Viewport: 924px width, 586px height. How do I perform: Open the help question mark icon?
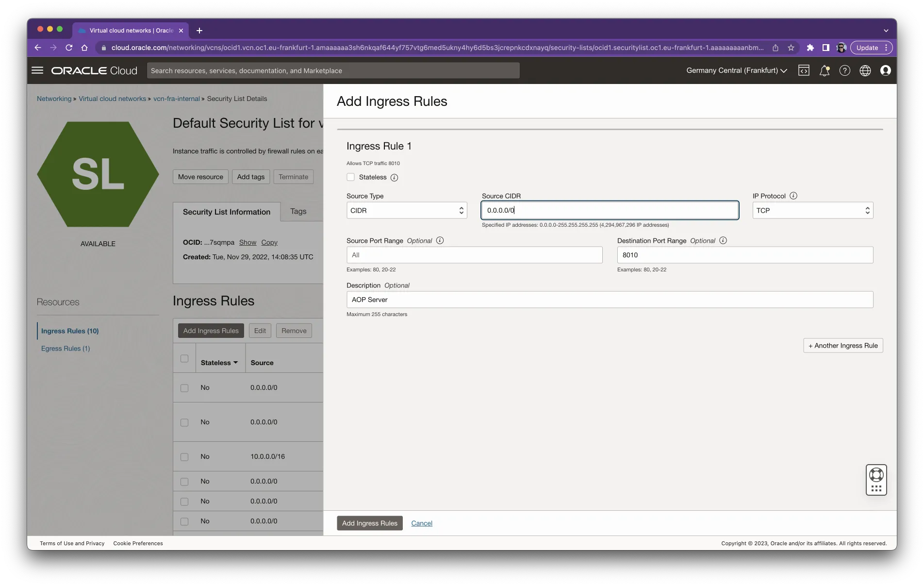(x=845, y=70)
